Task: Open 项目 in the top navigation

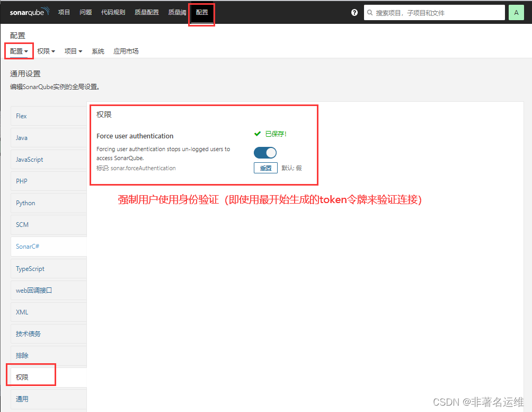Action: pos(64,12)
